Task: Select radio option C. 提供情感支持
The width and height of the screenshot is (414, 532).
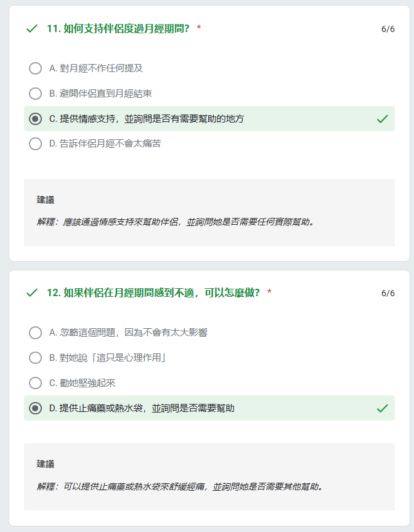Action: [x=35, y=119]
